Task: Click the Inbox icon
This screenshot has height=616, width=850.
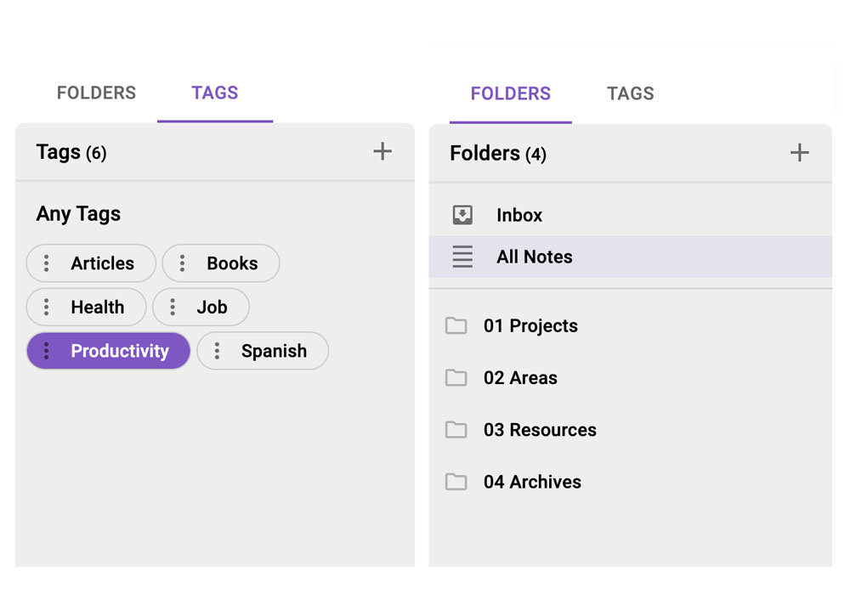Action: tap(462, 215)
